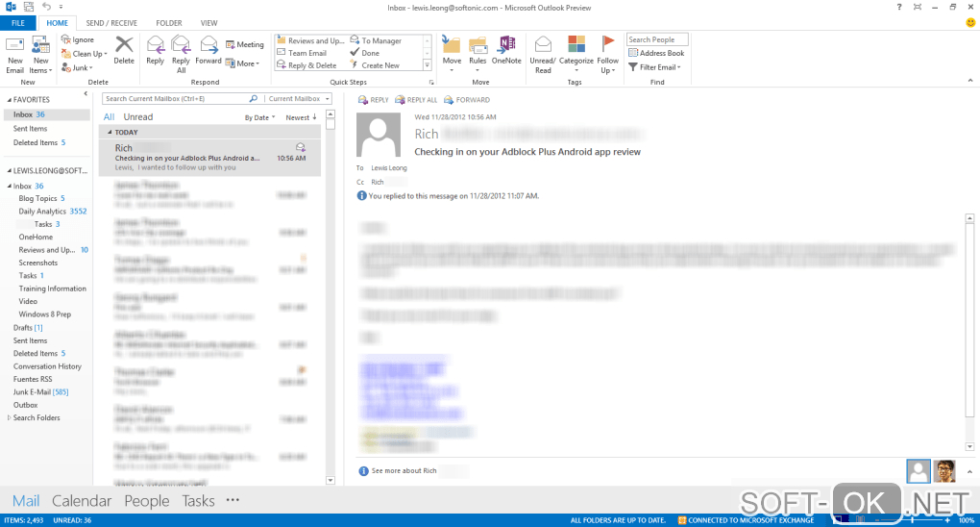Choose Create New quick step
Screen dimensions: 980x527
[x=375, y=65]
